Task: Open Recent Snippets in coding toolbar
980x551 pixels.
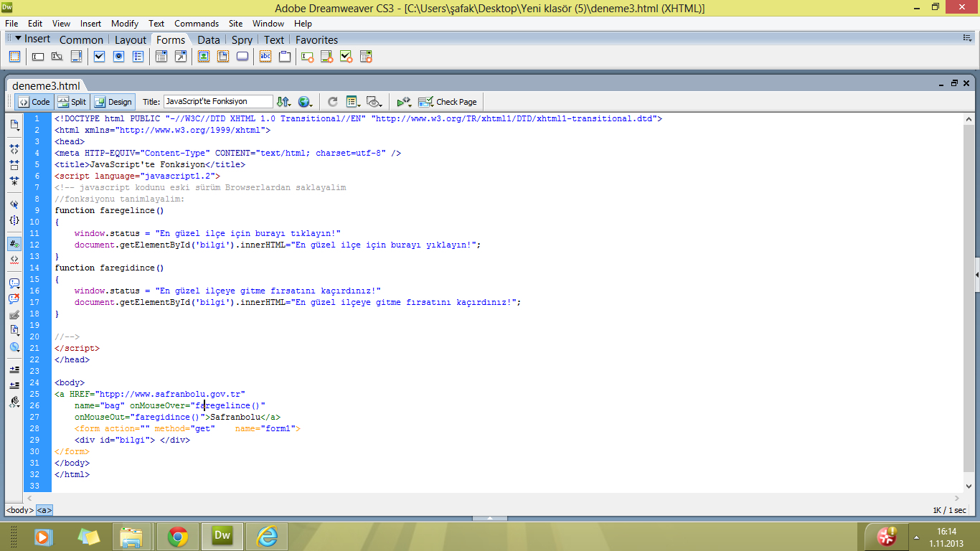Action: pyautogui.click(x=14, y=331)
